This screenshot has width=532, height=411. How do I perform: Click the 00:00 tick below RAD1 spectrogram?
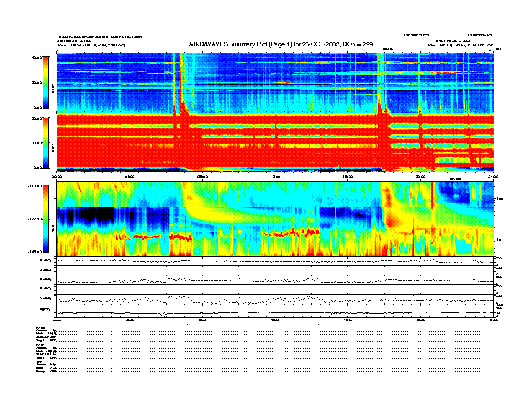coord(56,177)
